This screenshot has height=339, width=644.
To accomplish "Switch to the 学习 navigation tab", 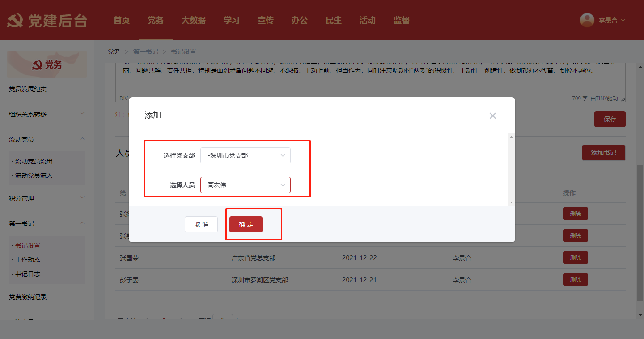I will [231, 20].
